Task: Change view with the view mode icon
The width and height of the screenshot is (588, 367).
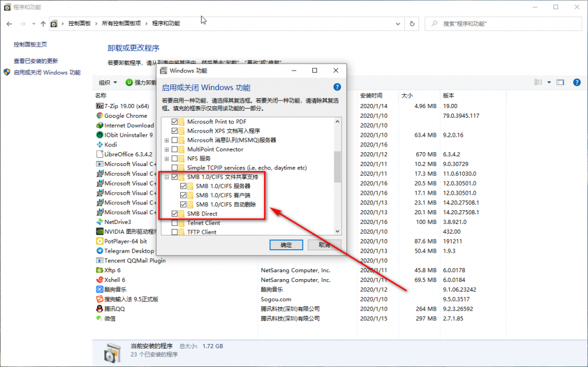Action: 538,82
